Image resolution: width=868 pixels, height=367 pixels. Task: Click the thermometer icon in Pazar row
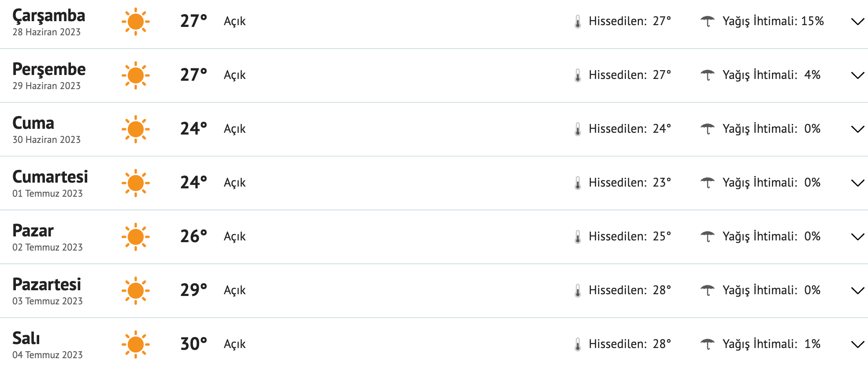pyautogui.click(x=578, y=237)
